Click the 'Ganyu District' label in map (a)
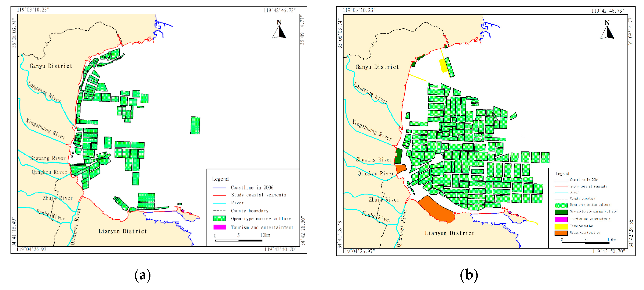 pyautogui.click(x=51, y=66)
